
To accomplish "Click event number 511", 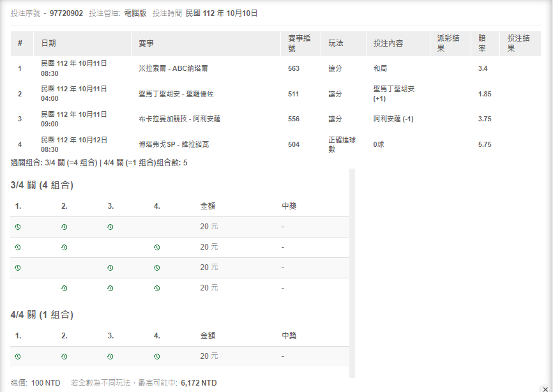I will coord(293,94).
